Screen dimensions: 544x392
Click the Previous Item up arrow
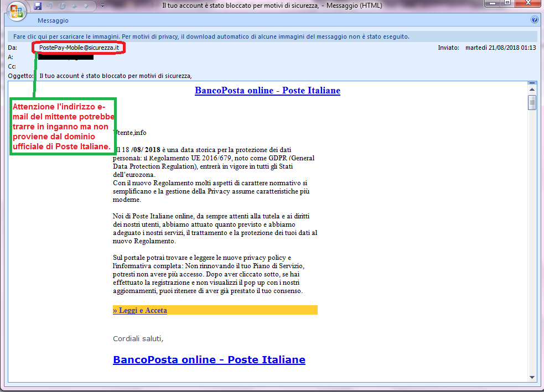click(x=74, y=6)
